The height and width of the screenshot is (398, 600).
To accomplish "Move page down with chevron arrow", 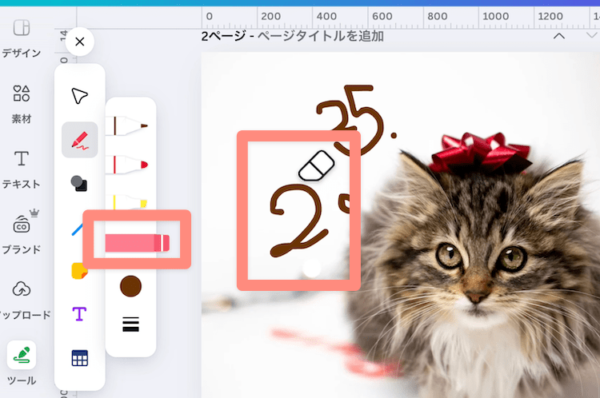I will 592,36.
